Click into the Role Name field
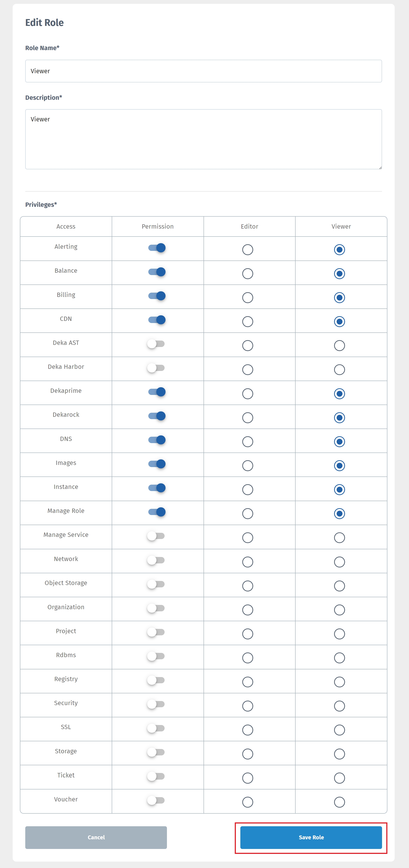This screenshot has width=409, height=868. pyautogui.click(x=204, y=71)
